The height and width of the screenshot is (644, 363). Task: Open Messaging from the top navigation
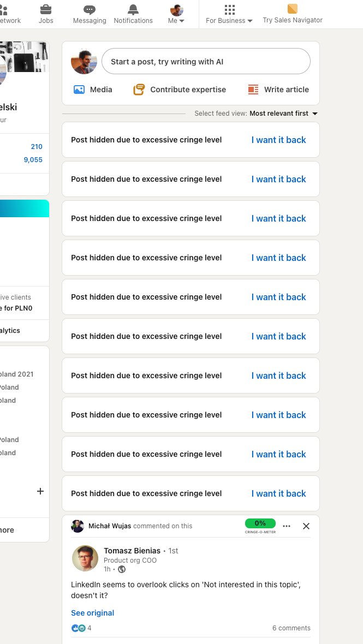[x=90, y=14]
